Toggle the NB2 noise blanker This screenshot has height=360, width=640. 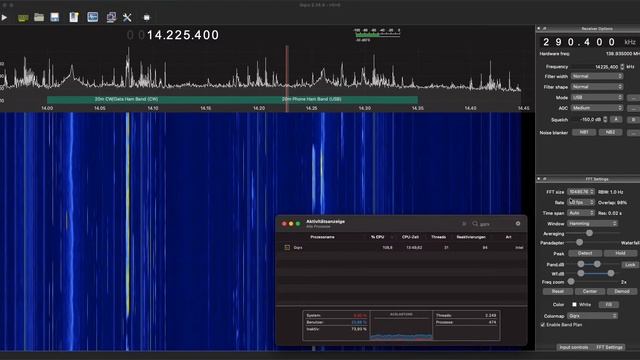tap(610, 132)
